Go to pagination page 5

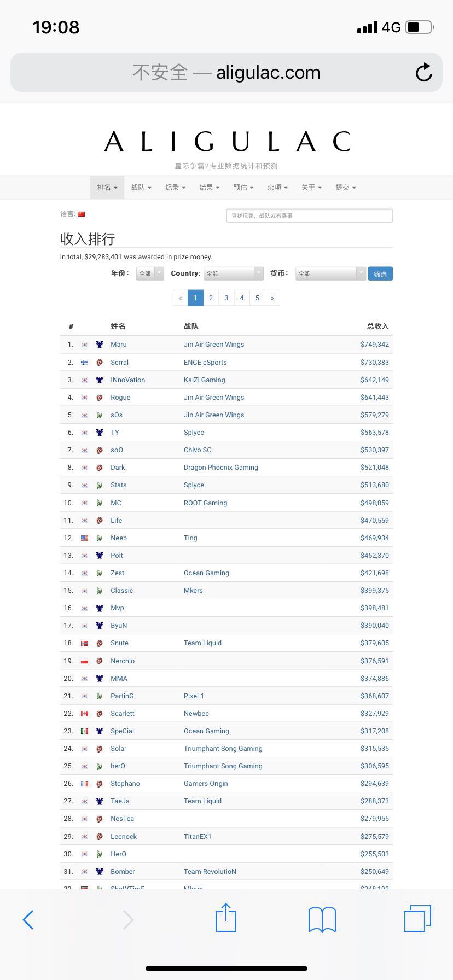point(257,298)
